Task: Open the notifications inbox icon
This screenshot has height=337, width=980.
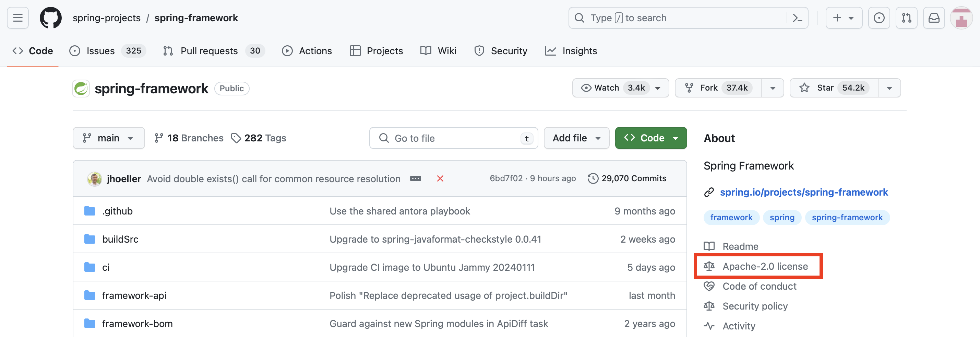Action: coord(934,18)
